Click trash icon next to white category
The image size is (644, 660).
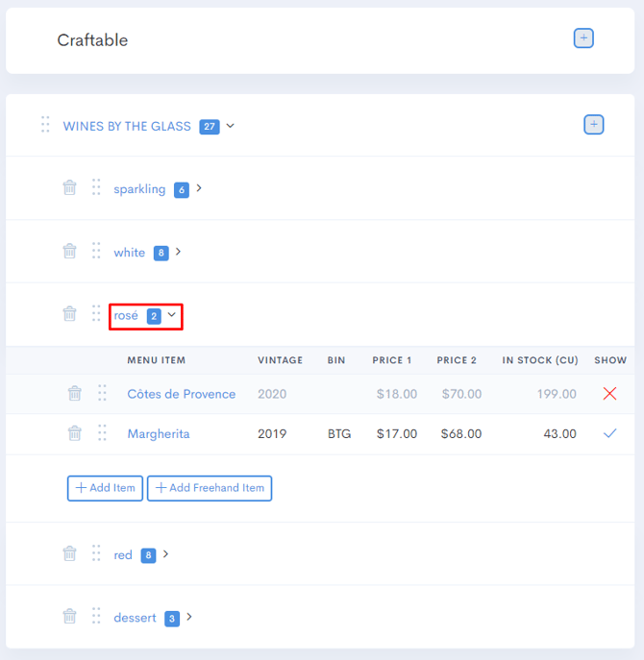(x=69, y=252)
